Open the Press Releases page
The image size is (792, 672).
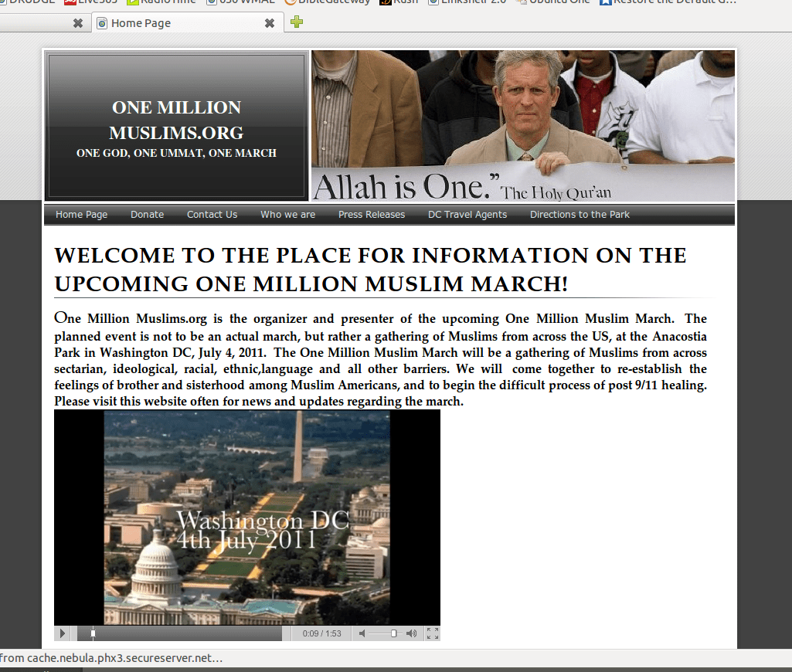click(x=372, y=215)
